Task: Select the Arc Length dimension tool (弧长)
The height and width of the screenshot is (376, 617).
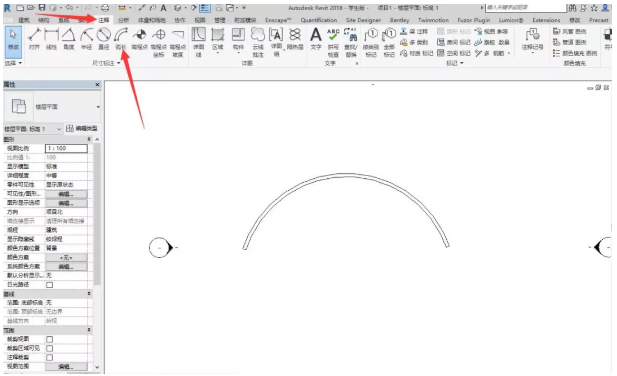Action: (121, 39)
